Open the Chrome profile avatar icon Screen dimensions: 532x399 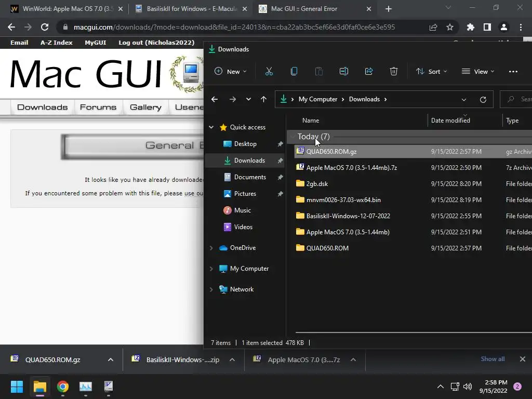504,27
